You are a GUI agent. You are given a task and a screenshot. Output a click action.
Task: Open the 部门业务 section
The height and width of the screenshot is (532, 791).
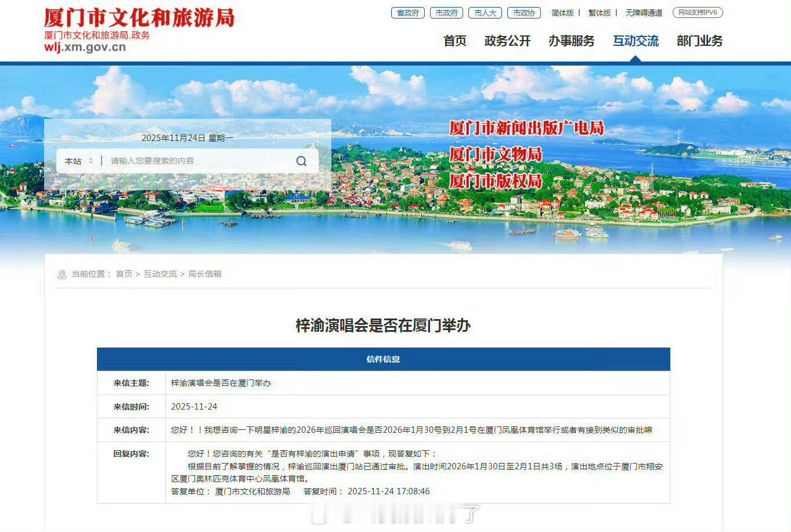pyautogui.click(x=699, y=41)
